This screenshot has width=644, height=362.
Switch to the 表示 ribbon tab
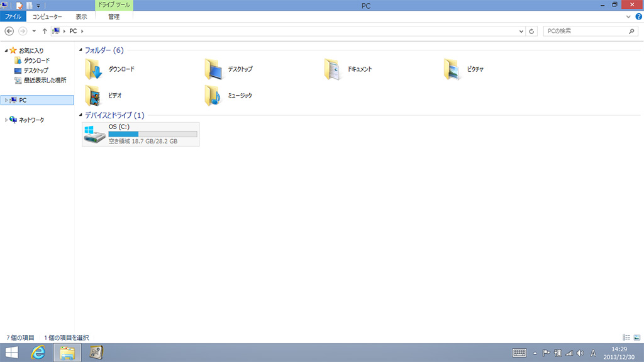[x=81, y=16]
